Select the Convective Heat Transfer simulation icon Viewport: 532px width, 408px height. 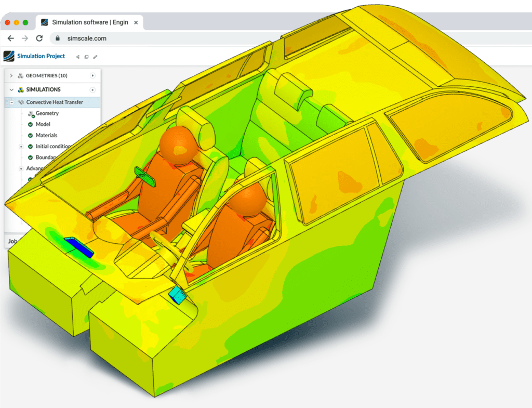tap(20, 101)
